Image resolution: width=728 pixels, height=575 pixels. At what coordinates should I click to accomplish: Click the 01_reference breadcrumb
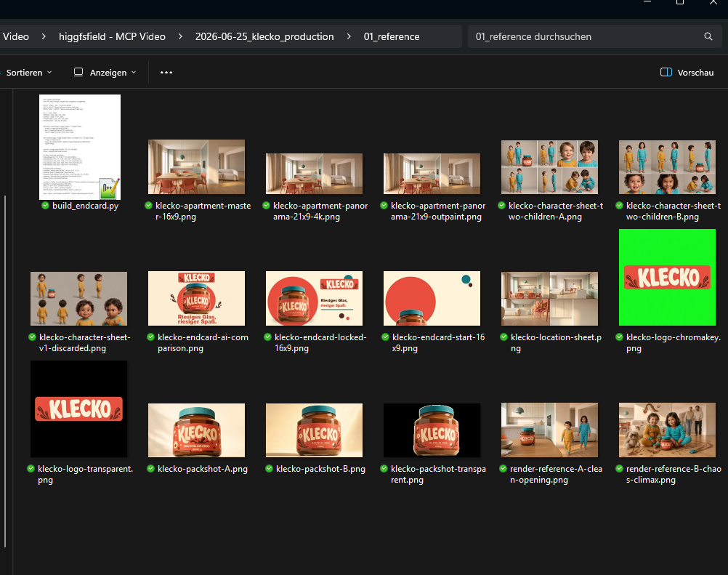pos(392,36)
